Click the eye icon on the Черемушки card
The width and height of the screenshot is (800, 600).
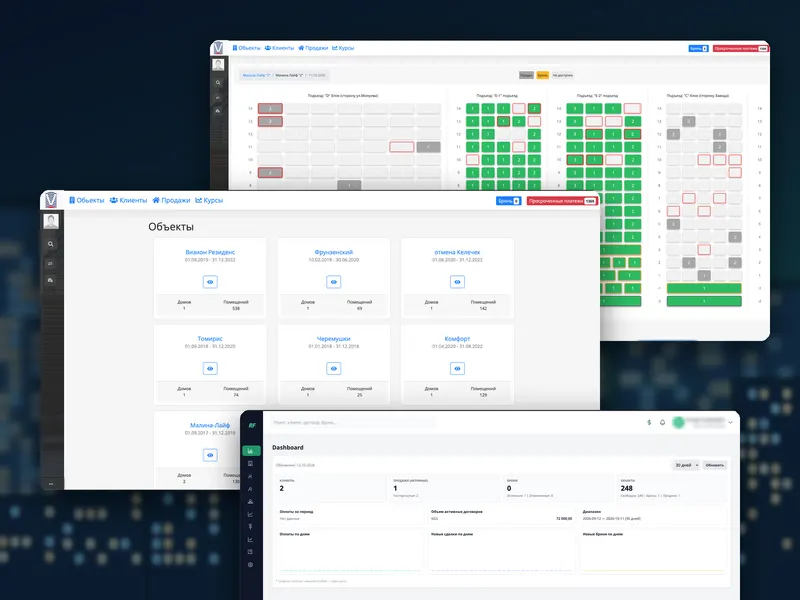coord(334,368)
